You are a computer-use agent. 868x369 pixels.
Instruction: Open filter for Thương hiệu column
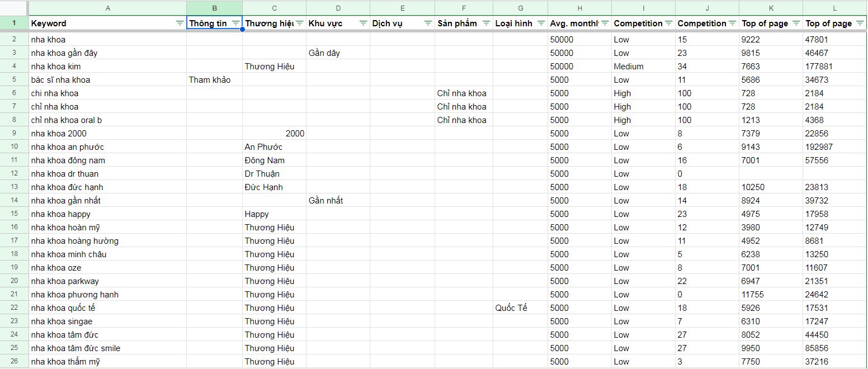[299, 23]
